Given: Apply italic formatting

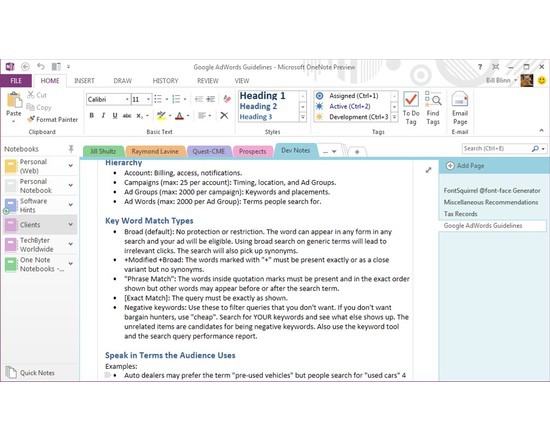Looking at the screenshot, I should coord(103,115).
